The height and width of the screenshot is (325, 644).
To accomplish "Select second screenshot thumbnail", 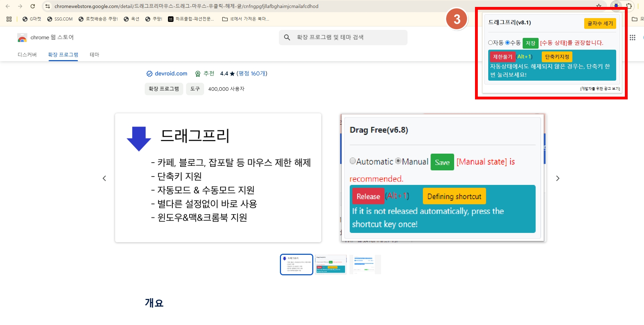I will coord(331,265).
